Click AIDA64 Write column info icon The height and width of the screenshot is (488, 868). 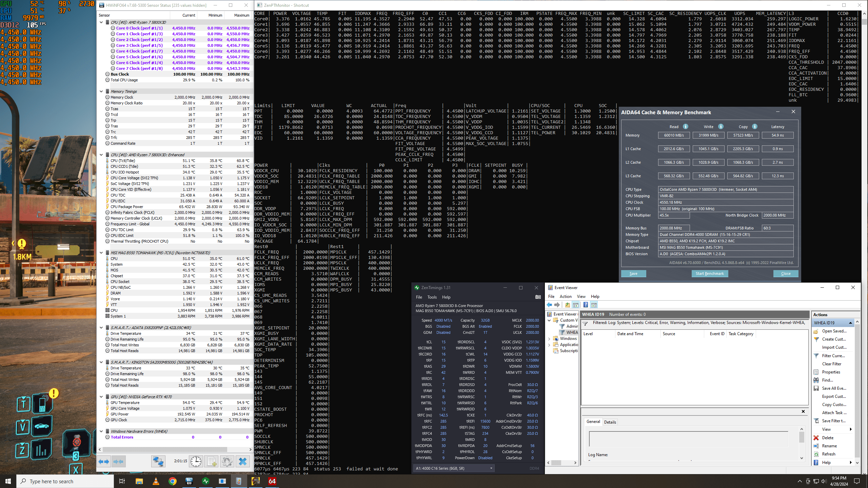(721, 126)
